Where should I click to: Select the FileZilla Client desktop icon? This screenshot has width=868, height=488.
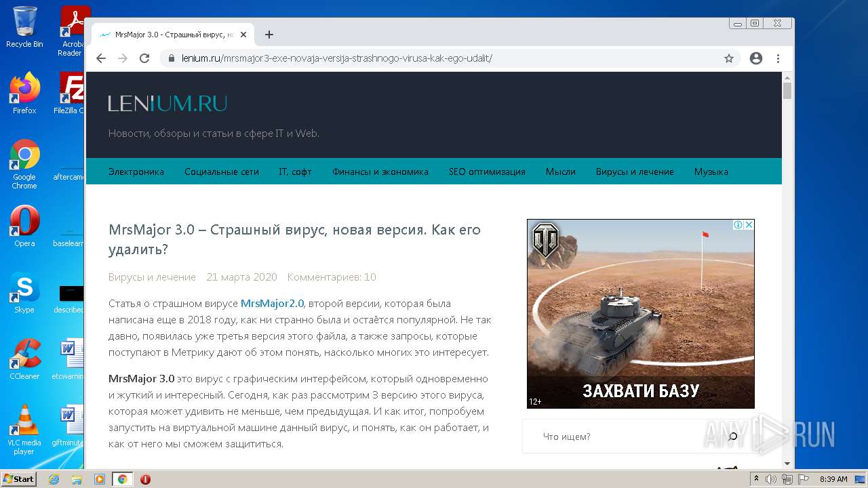71,94
